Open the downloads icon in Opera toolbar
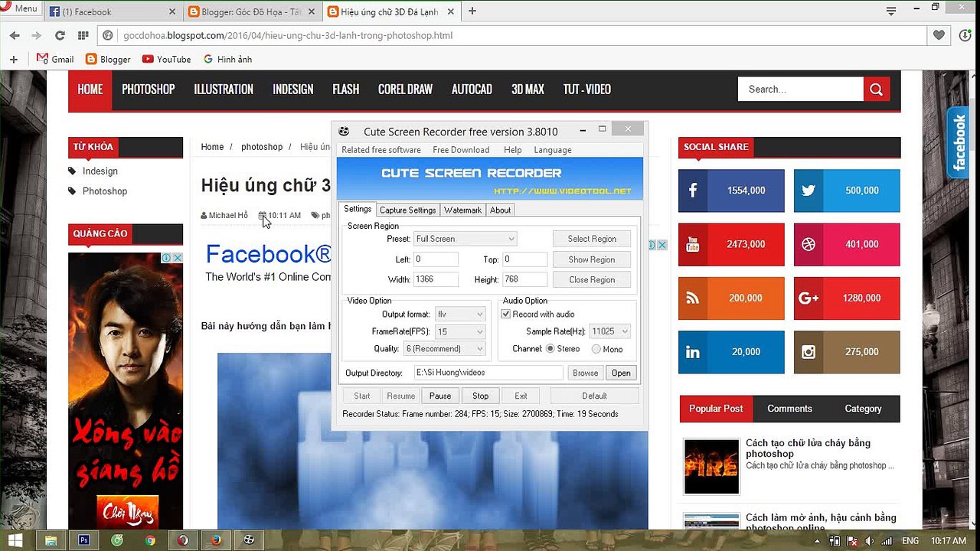 tap(965, 35)
